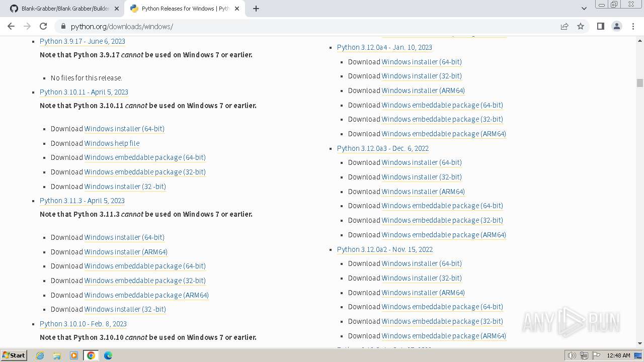Download 3.10.11 Windows installer (64-bit)
This screenshot has width=644, height=362.
click(x=124, y=129)
